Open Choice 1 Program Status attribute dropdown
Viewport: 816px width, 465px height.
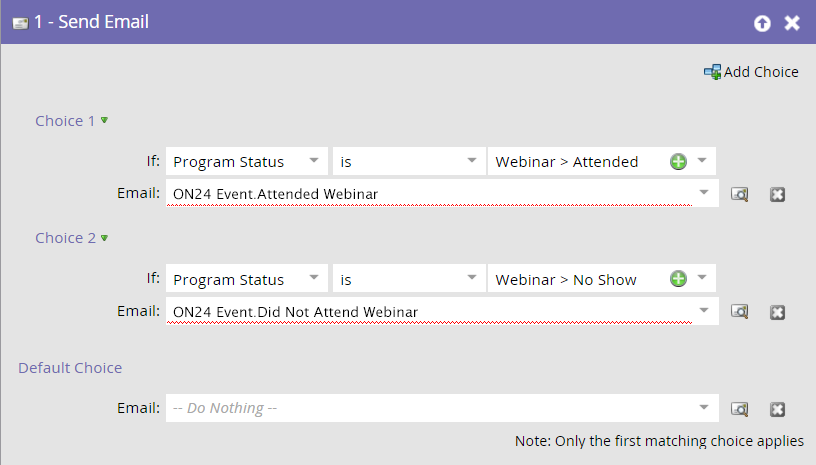point(314,161)
